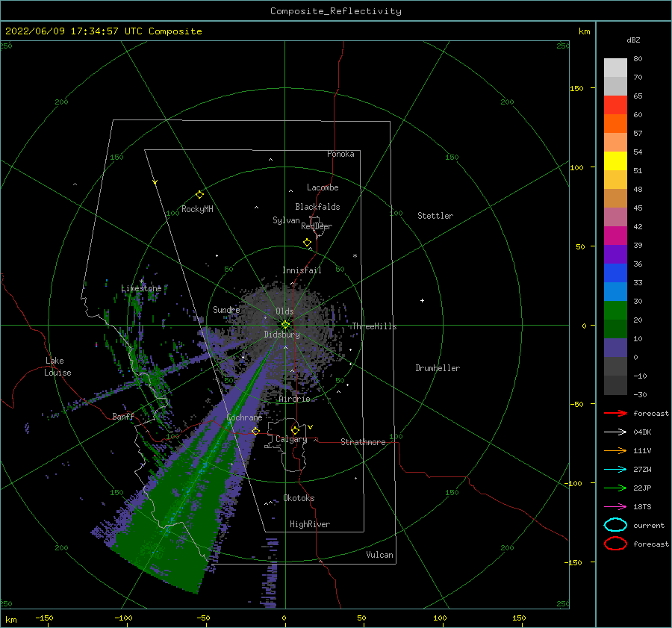
Task: Click the orange 111V arrow legend icon
Action: [x=615, y=450]
